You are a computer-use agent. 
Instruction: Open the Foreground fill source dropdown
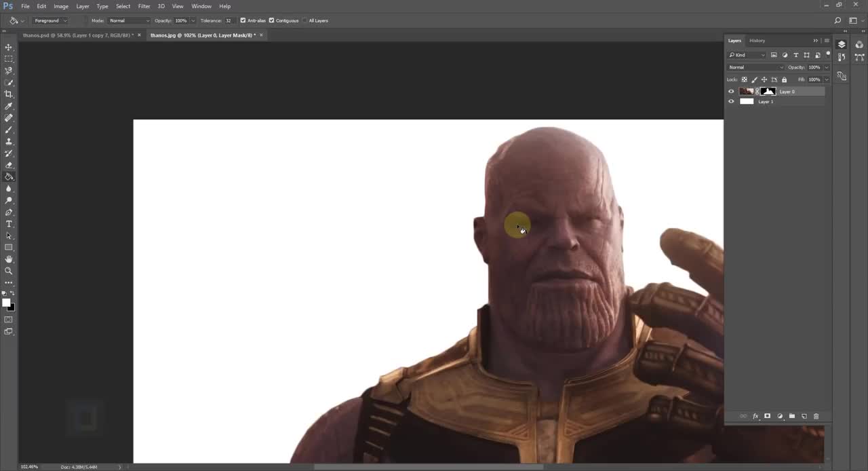tap(50, 20)
